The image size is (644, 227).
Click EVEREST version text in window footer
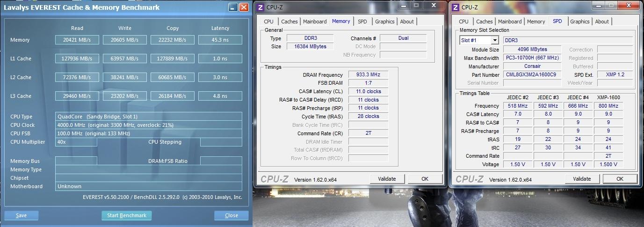(x=162, y=197)
